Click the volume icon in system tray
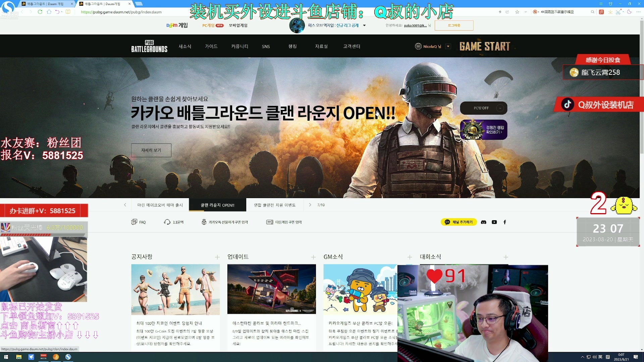 [x=594, y=357]
